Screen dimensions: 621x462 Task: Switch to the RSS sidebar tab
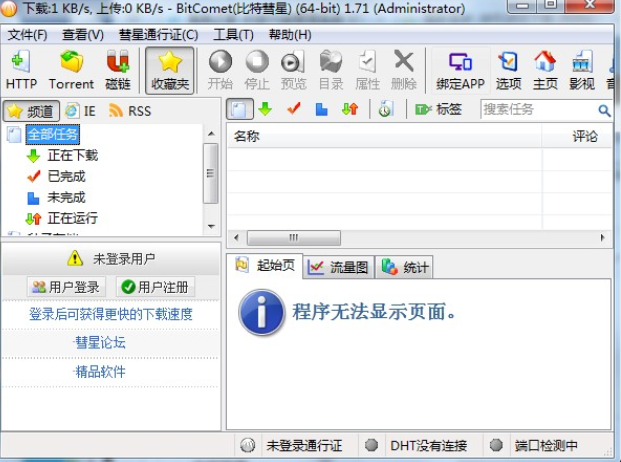tap(130, 111)
